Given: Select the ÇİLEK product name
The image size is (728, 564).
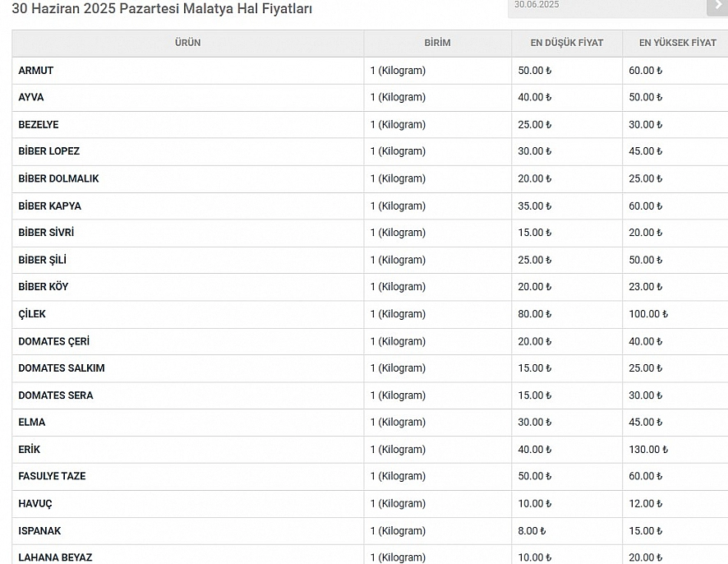Looking at the screenshot, I should coord(32,314).
